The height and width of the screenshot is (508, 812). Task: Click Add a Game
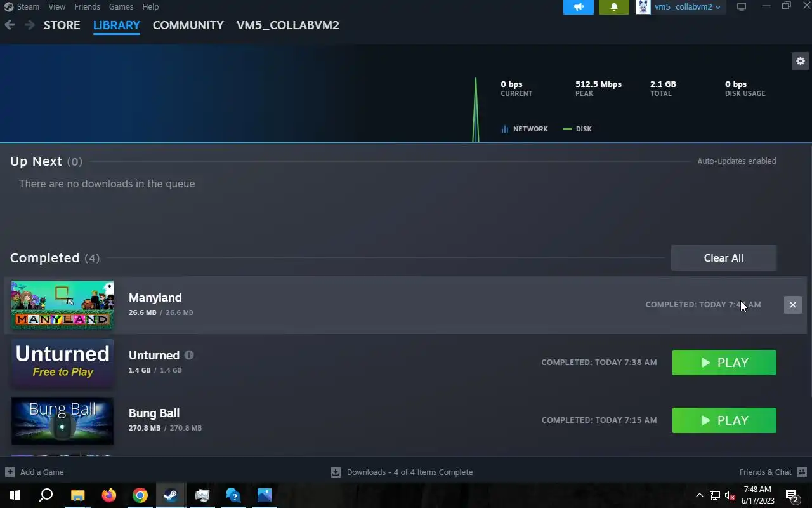[35, 472]
